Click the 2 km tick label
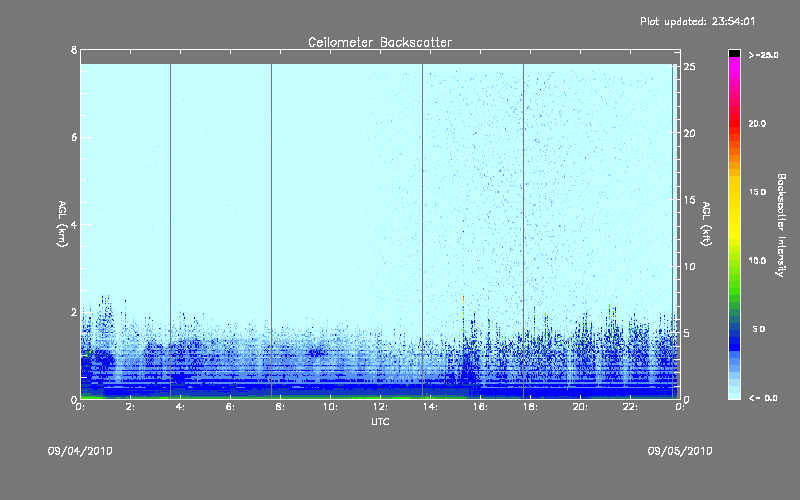 click(74, 312)
